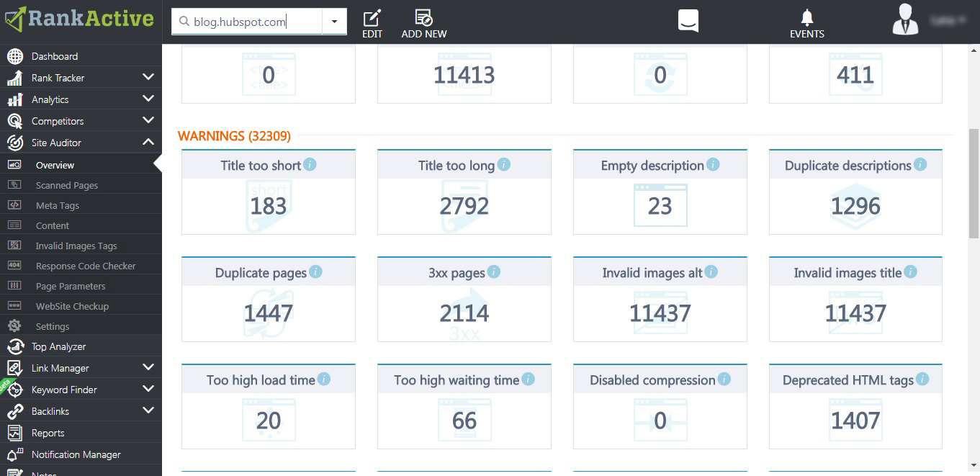Expand the Backlinks menu chevron

pyautogui.click(x=148, y=410)
